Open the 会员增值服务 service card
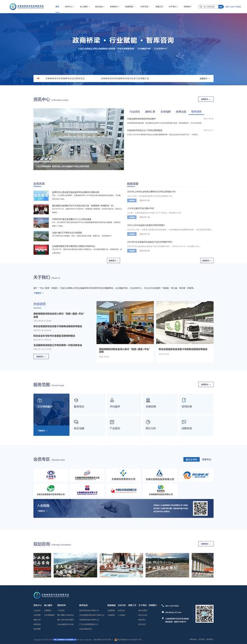Viewport: 247px width, 644px height. pyautogui.click(x=51, y=415)
